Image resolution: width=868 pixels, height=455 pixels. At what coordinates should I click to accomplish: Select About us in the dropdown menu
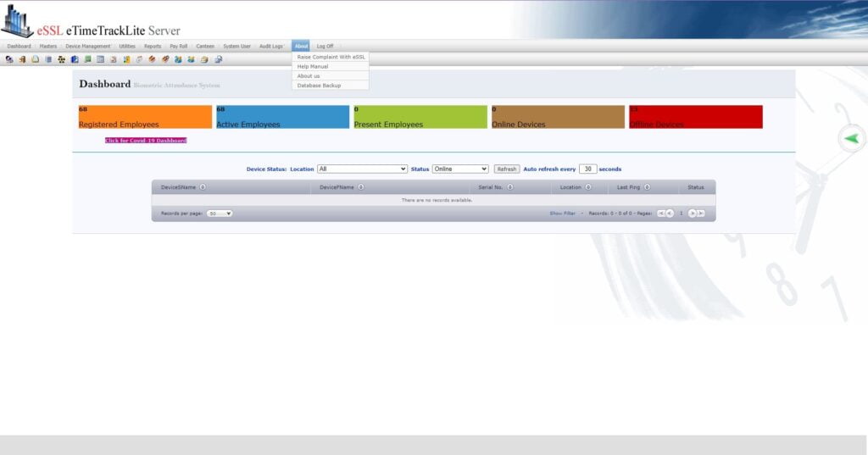[331, 76]
